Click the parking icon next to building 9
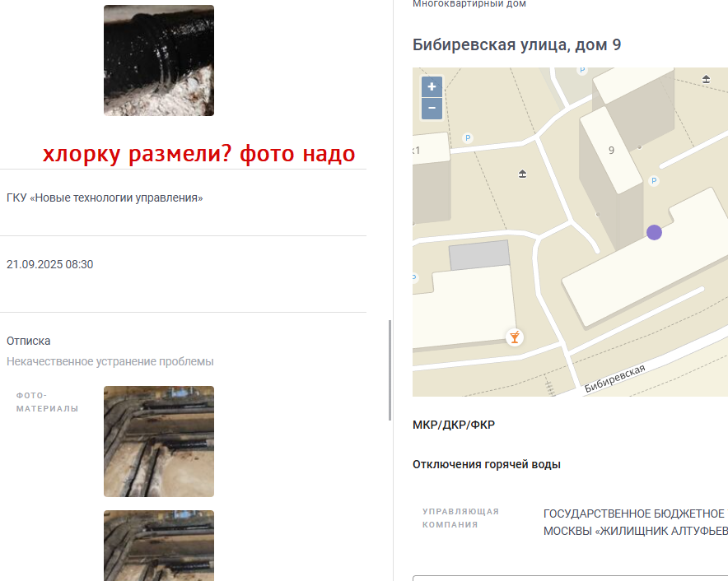The height and width of the screenshot is (581, 728). pyautogui.click(x=654, y=181)
